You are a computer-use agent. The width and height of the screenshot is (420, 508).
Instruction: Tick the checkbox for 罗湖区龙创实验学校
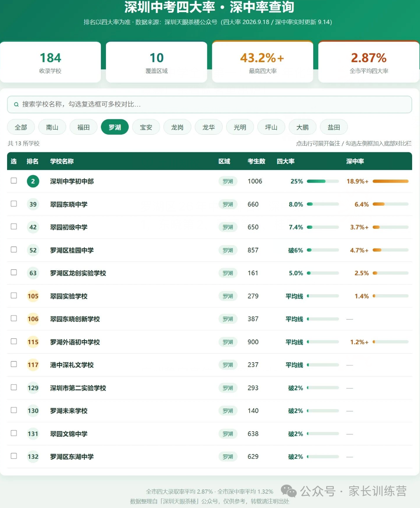point(14,273)
